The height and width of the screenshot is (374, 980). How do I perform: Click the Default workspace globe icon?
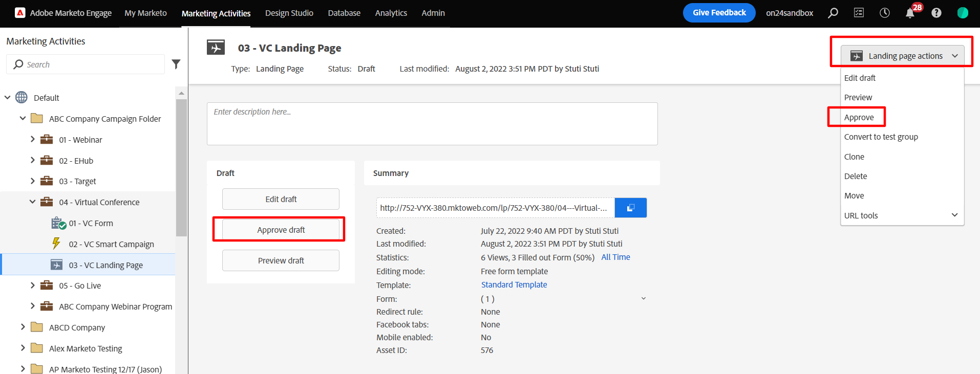click(x=22, y=97)
